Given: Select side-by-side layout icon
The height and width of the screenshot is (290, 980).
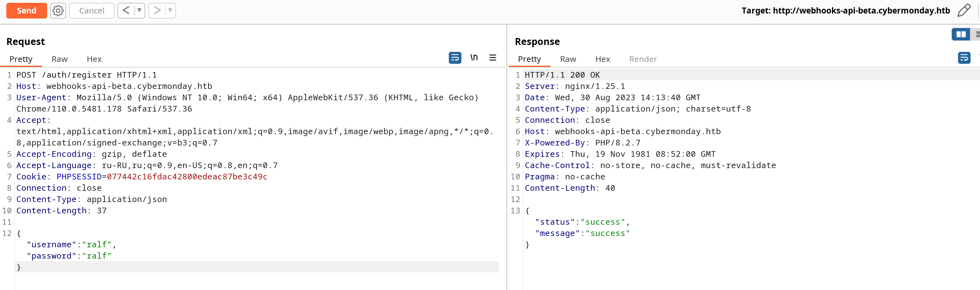Looking at the screenshot, I should point(961,34).
